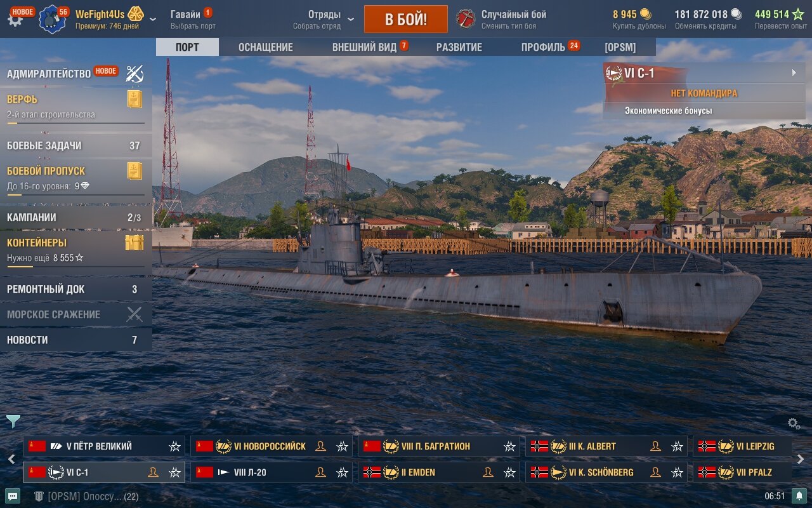Click battle type icon next to Случайный бой
The image size is (812, 508).
(466, 19)
